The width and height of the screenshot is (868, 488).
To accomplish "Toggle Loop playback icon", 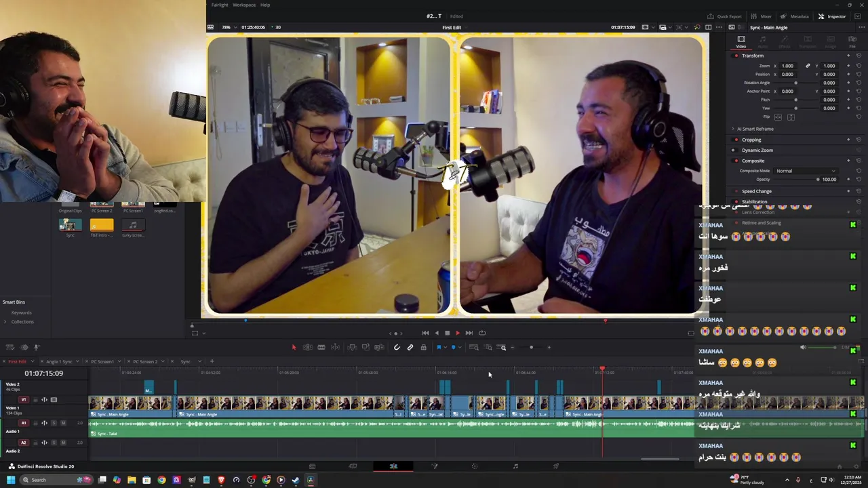I will click(x=482, y=333).
